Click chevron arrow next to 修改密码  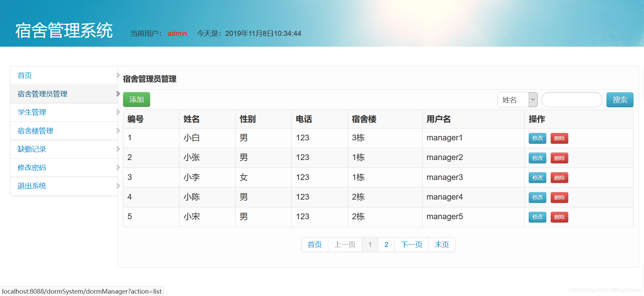[x=118, y=167]
